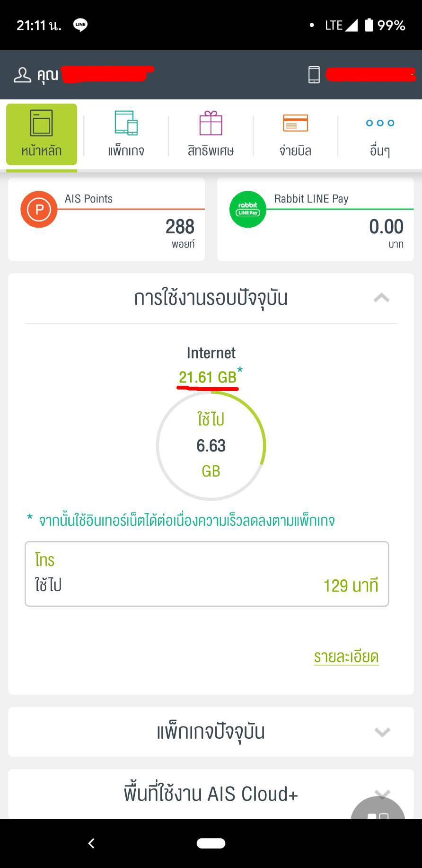The width and height of the screenshot is (422, 868).
Task: Tap the phone number device icon
Action: pos(314,75)
